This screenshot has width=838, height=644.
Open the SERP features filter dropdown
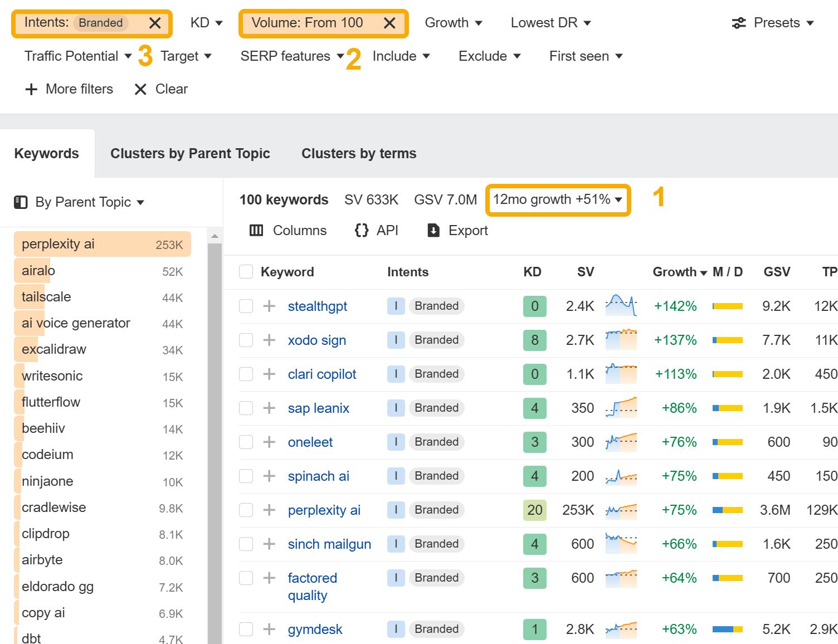(x=292, y=56)
